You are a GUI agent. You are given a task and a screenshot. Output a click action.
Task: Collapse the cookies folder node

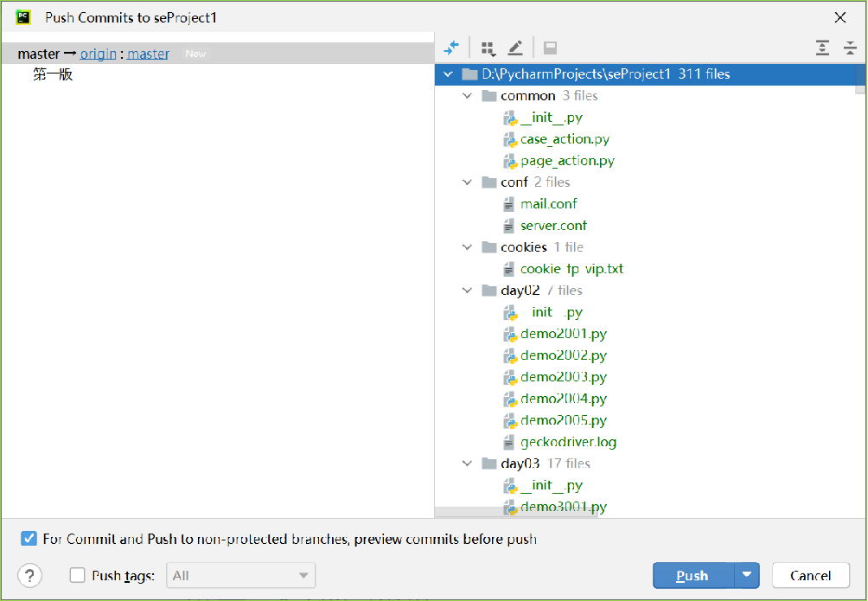click(x=468, y=247)
